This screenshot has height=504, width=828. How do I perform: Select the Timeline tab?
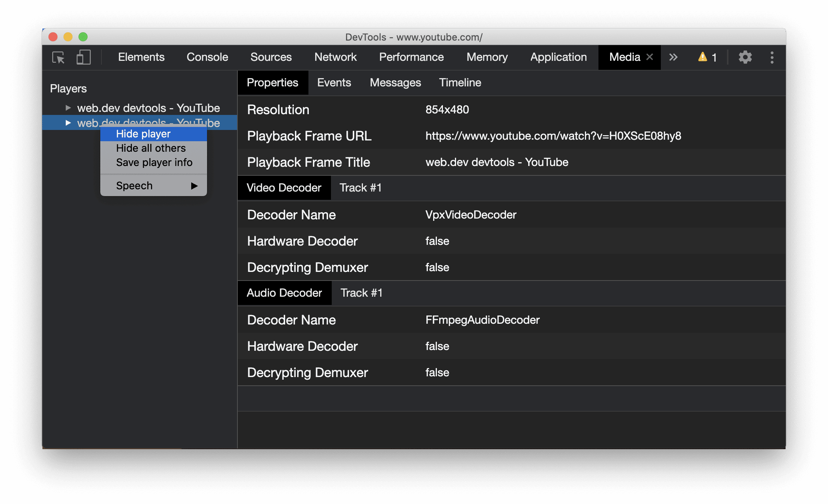click(461, 83)
